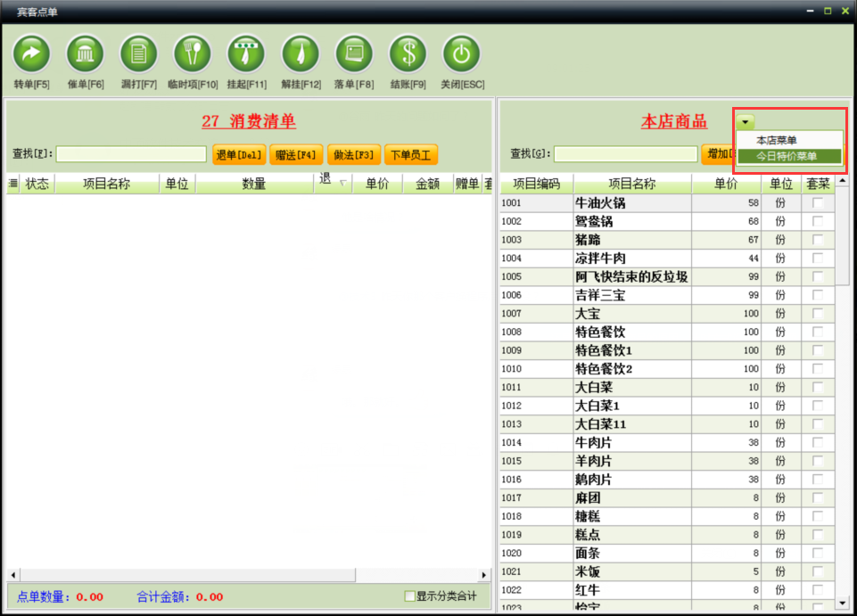Click the 转单[F5] transfer order icon
Viewport: 857px width, 616px height.
(32, 53)
